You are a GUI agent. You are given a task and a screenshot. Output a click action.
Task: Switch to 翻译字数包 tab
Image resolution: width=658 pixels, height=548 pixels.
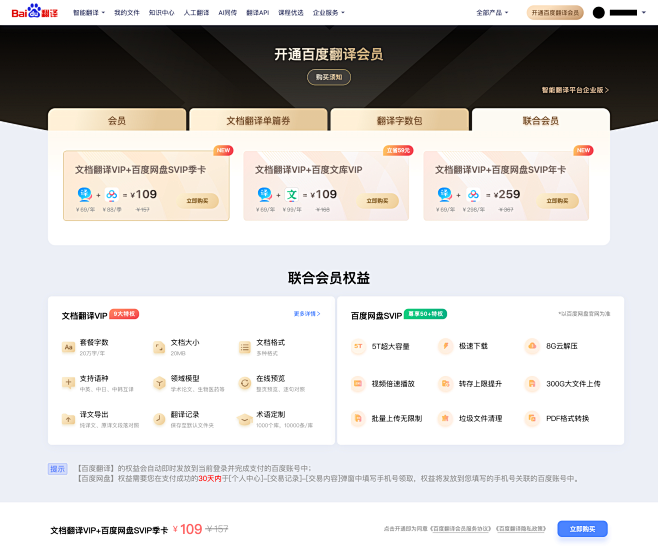pos(400,120)
